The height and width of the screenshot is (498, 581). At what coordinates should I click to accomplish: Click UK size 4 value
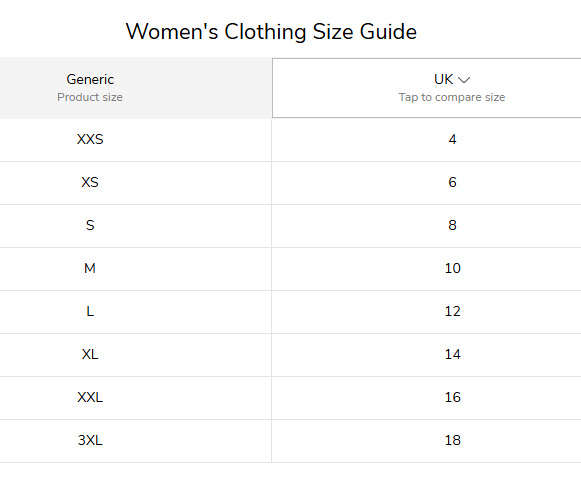452,139
